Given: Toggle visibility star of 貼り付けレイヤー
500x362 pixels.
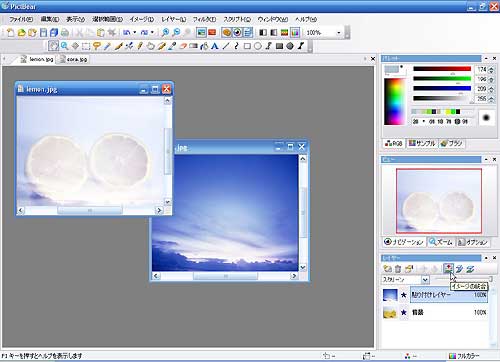Looking at the screenshot, I should 404,295.
